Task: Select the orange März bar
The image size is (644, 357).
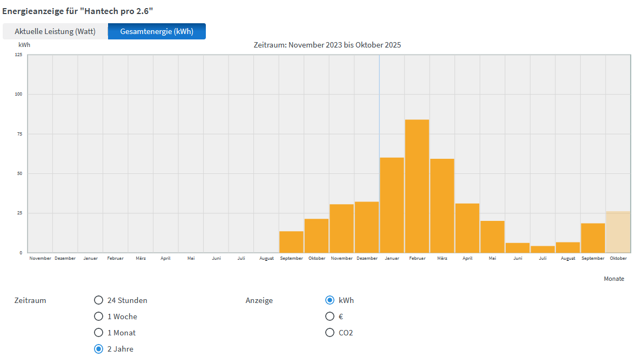Action: pyautogui.click(x=442, y=206)
